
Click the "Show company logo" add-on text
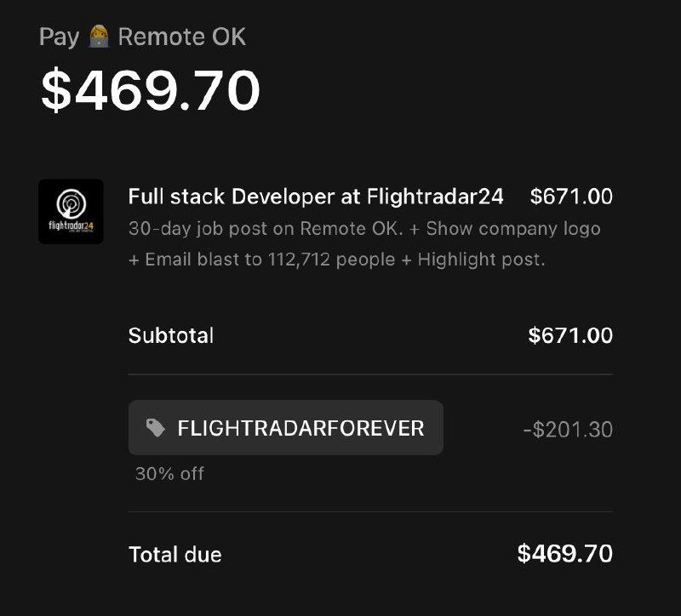pyautogui.click(x=513, y=229)
